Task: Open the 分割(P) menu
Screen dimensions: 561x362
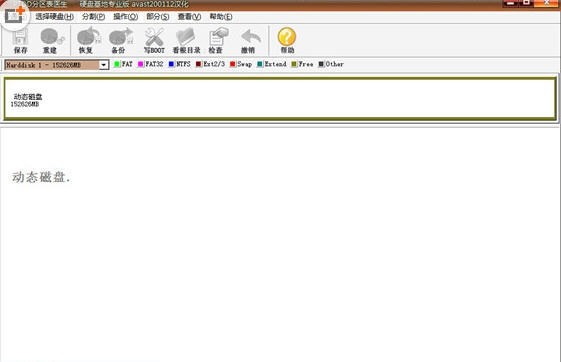Action: [93, 17]
